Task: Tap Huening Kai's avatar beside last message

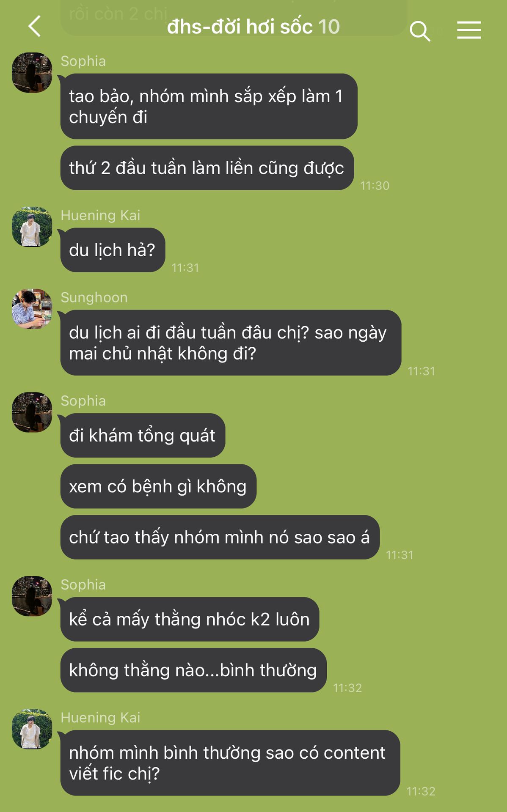Action: click(x=32, y=729)
